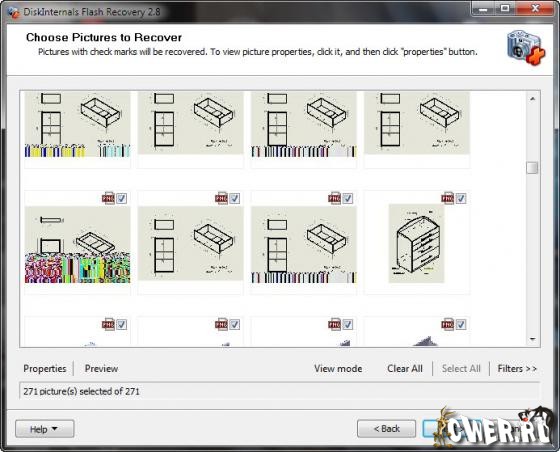Click '271 picture(s) selected of 271' status text
The height and width of the screenshot is (452, 560).
81,391
